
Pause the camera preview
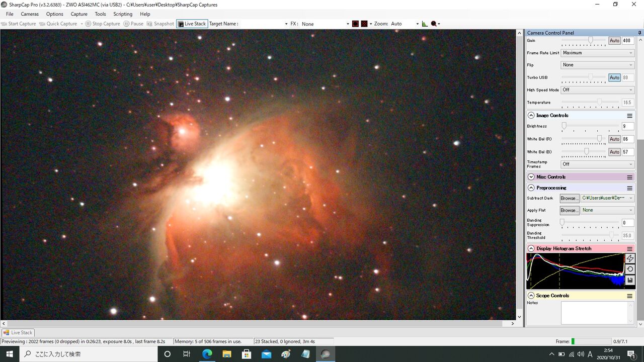[x=134, y=24]
